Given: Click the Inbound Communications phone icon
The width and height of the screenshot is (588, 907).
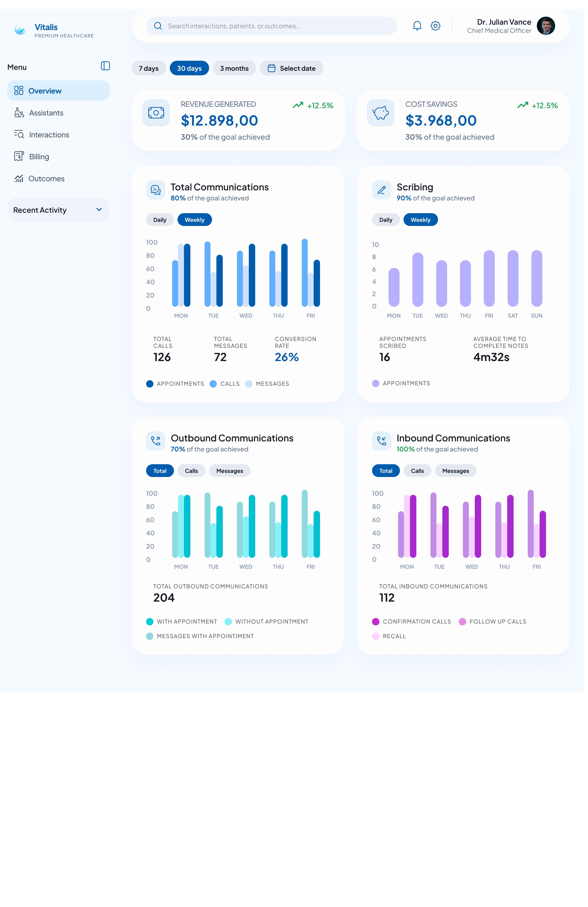Looking at the screenshot, I should click(x=381, y=441).
